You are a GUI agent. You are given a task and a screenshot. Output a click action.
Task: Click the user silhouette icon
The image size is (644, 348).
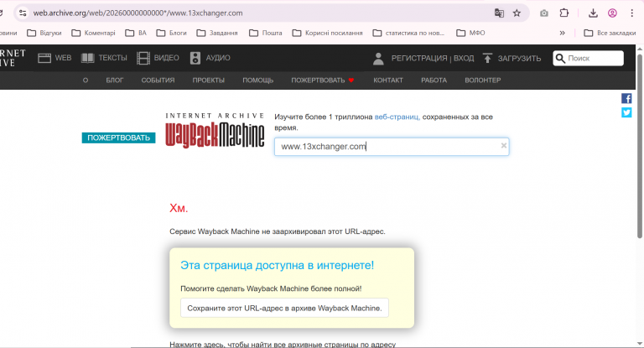pos(378,59)
